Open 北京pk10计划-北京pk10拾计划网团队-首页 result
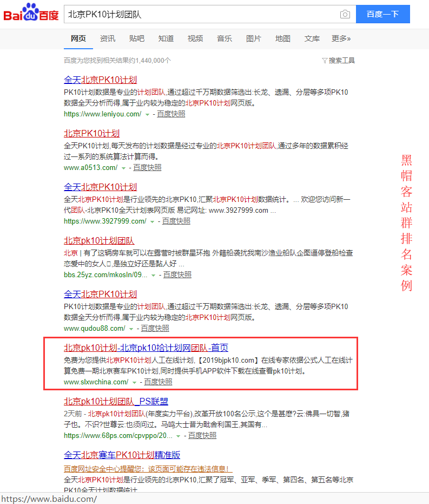Viewport: 429px width, 504px height. click(x=146, y=348)
